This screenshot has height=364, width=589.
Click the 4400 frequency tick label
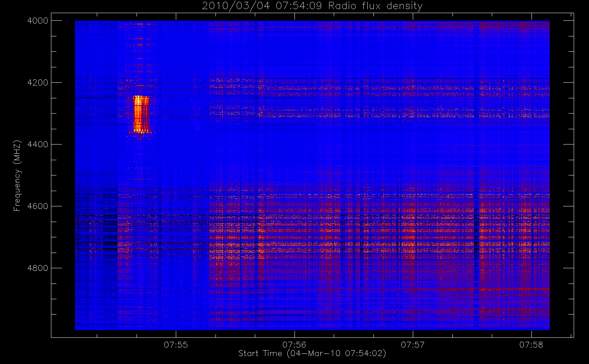38,145
